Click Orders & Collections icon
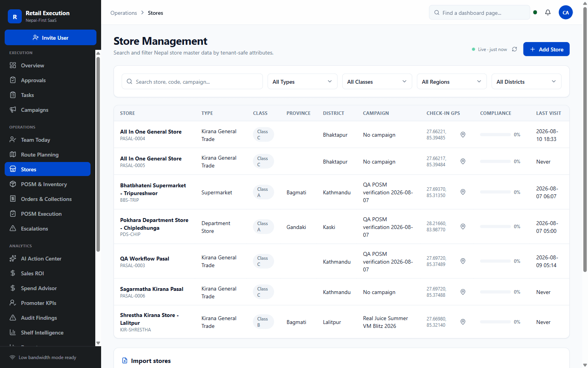The height and width of the screenshot is (368, 588). pyautogui.click(x=13, y=199)
